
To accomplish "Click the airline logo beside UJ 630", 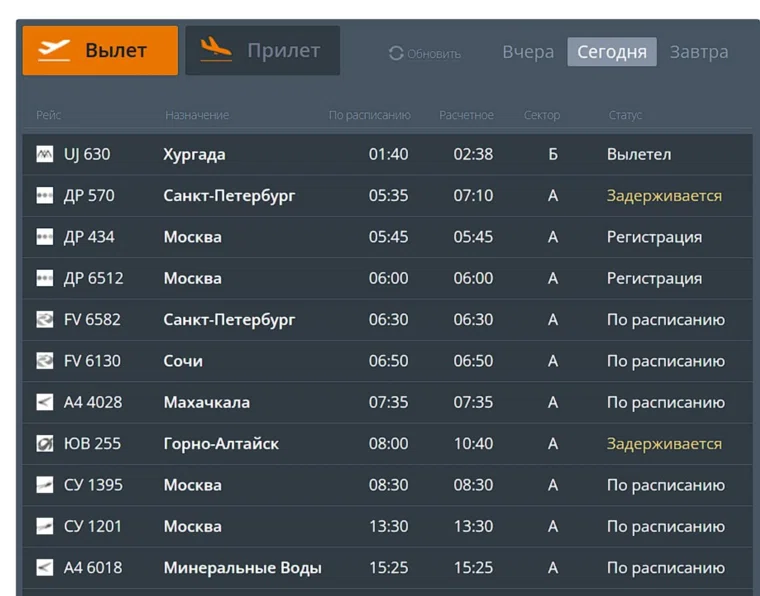I will click(x=44, y=155).
